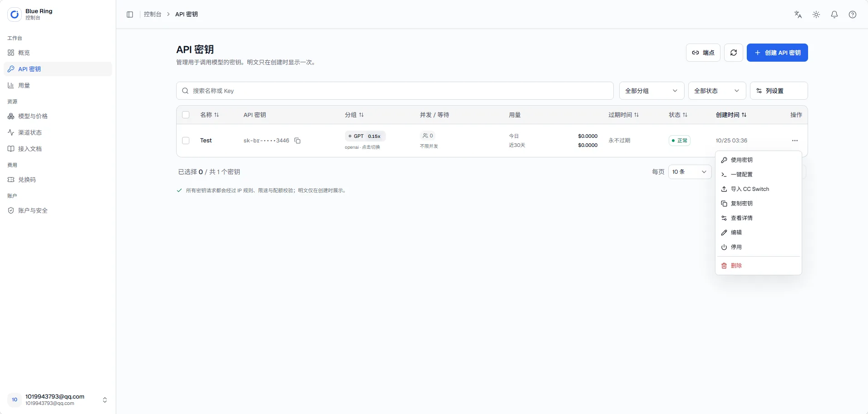
Task: Open the notifications bell
Action: pos(834,15)
